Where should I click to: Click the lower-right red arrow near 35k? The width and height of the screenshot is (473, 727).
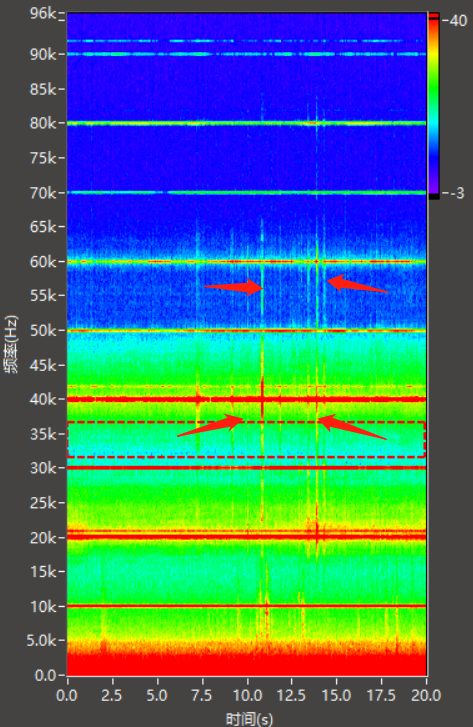[352, 427]
